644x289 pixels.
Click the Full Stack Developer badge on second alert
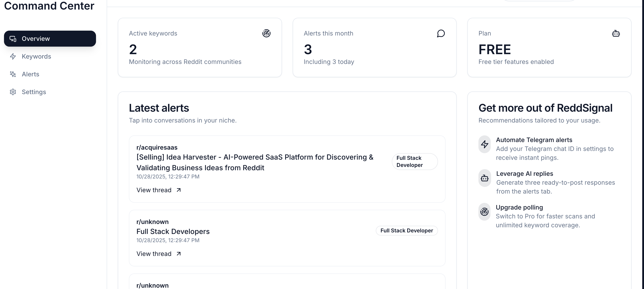tap(406, 231)
